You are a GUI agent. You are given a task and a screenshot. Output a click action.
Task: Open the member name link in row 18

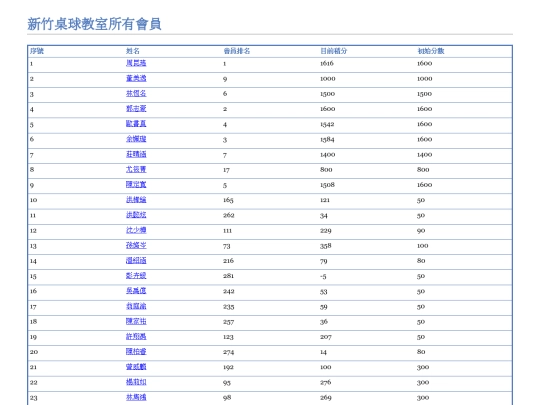point(136,321)
